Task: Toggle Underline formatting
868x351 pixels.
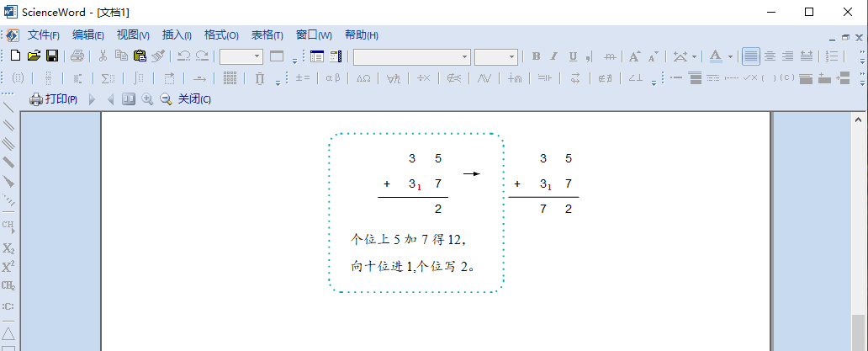Action: tap(573, 56)
